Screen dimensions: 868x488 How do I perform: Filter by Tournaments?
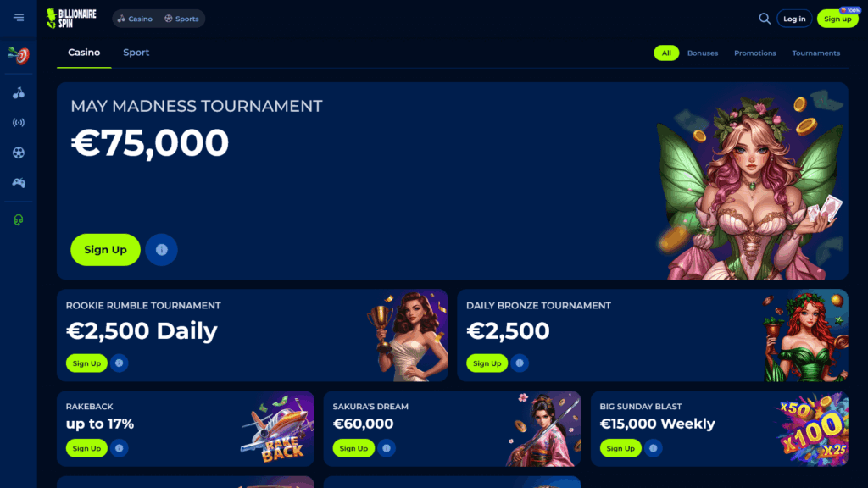click(815, 53)
